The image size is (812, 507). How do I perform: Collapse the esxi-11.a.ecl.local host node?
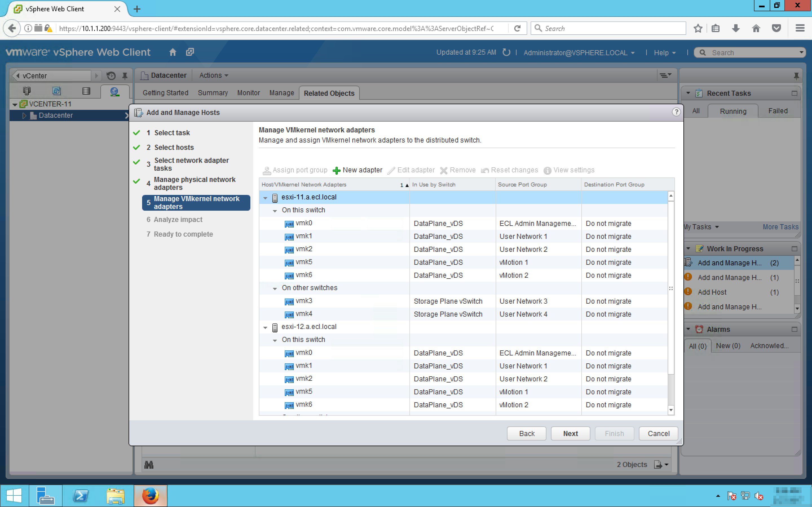click(x=265, y=198)
